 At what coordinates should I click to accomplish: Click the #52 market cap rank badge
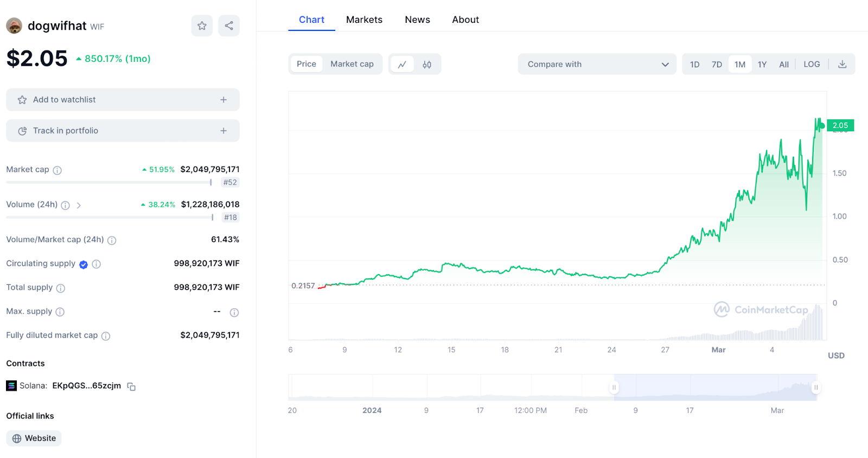pos(230,182)
